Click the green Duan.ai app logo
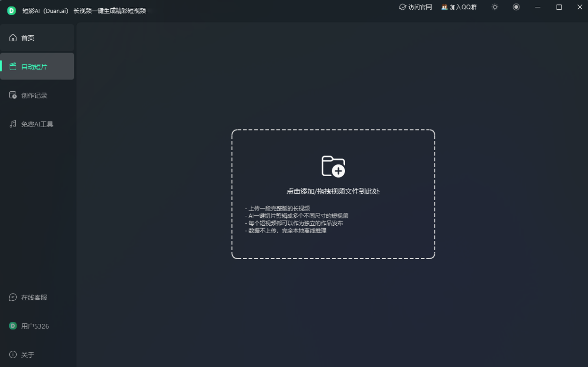588x367 pixels. click(x=11, y=10)
